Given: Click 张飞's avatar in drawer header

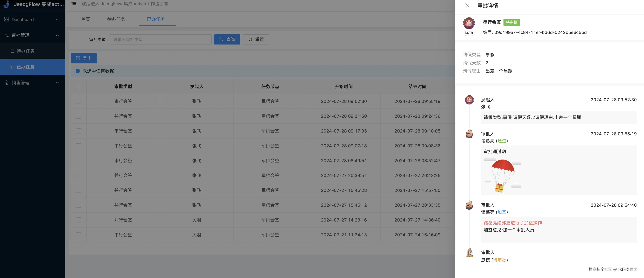Looking at the screenshot, I should 469,23.
